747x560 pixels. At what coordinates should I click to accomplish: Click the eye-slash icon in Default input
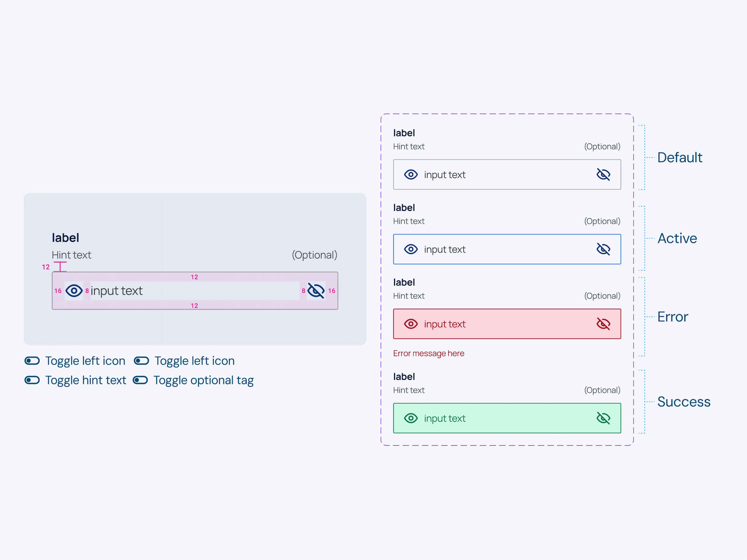pyautogui.click(x=603, y=174)
